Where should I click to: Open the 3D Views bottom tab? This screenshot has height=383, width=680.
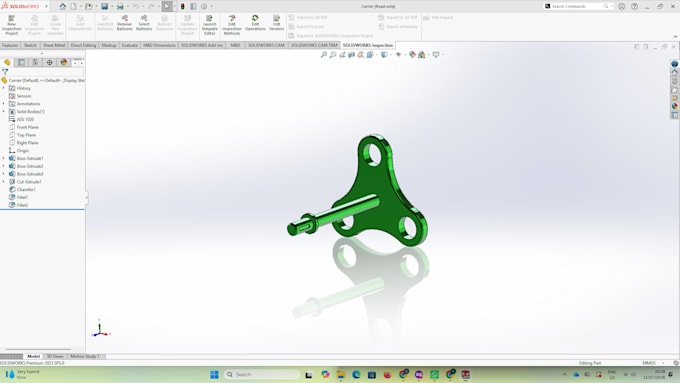pos(55,357)
